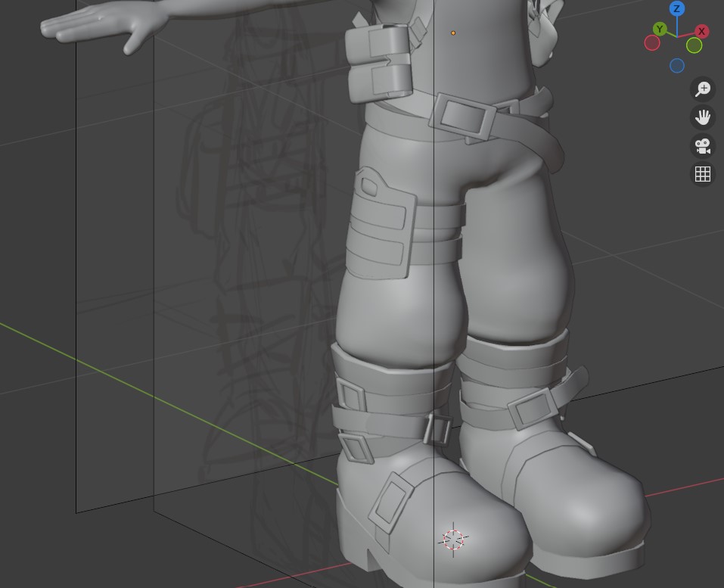Click the blue Z axis gizmo handle
This screenshot has width=724, height=588.
click(x=677, y=9)
